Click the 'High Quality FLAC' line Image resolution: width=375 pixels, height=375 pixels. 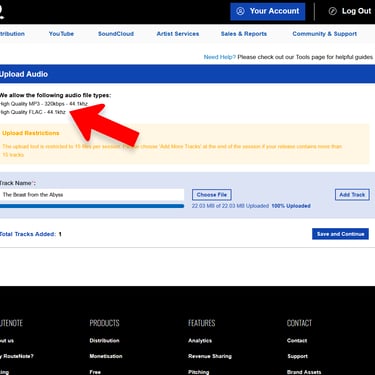[33, 112]
